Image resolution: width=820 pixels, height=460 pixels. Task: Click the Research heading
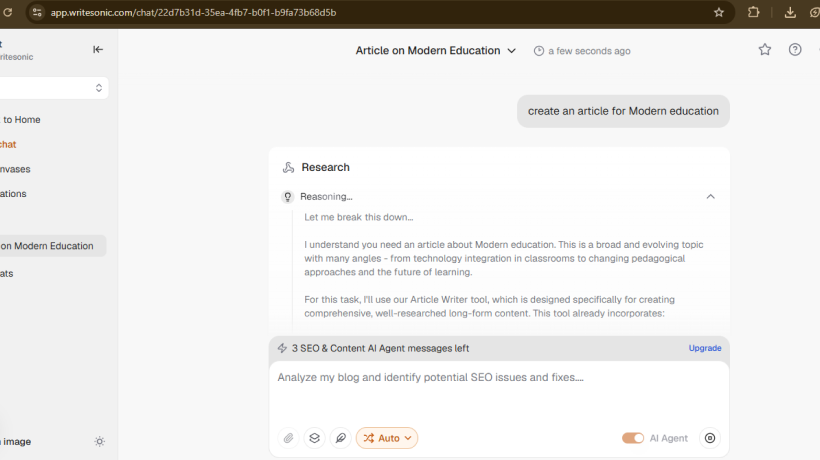325,167
